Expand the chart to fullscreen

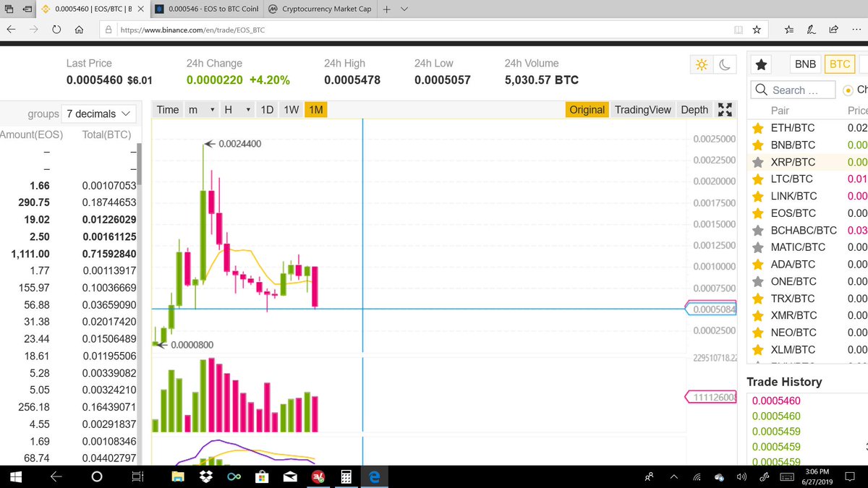[725, 110]
